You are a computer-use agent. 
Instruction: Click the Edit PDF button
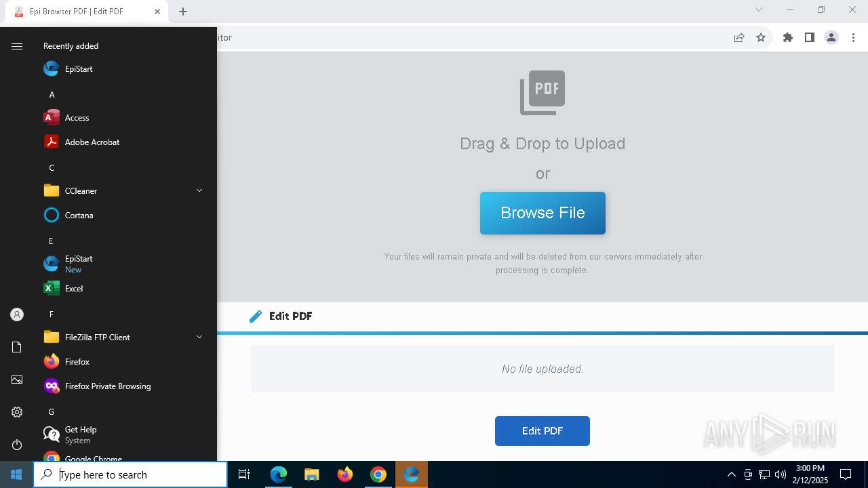coord(542,431)
